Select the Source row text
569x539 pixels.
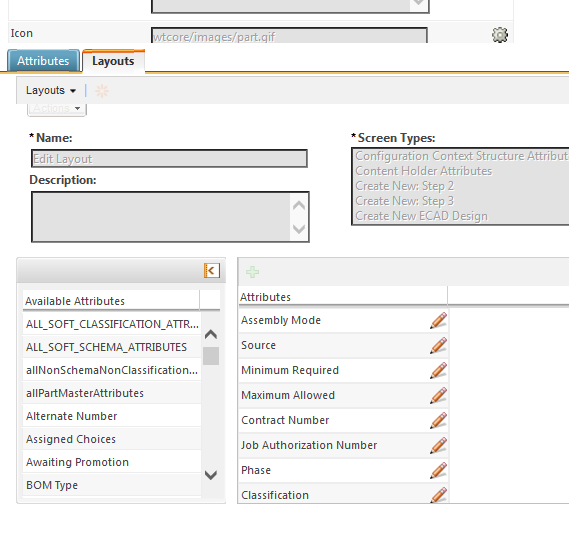258,345
